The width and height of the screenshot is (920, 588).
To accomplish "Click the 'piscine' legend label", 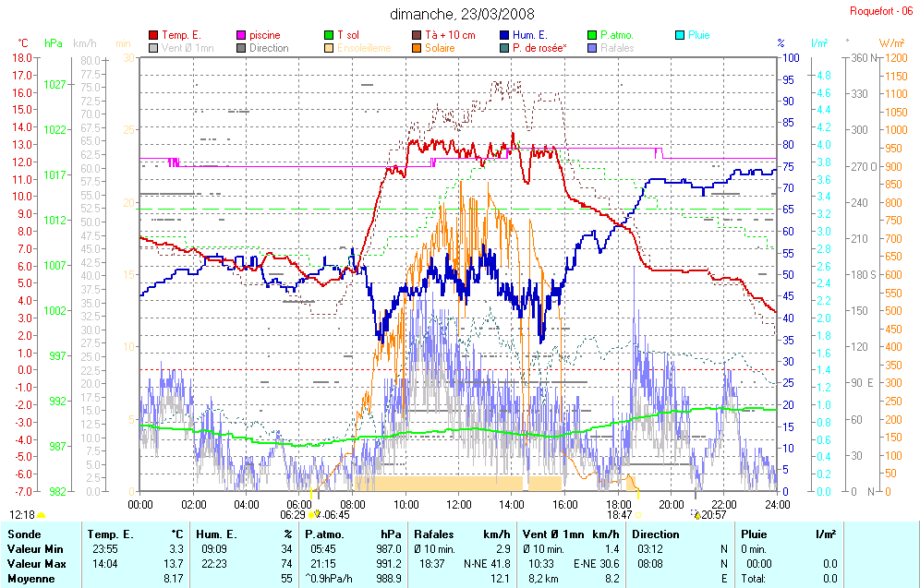I will [264, 35].
